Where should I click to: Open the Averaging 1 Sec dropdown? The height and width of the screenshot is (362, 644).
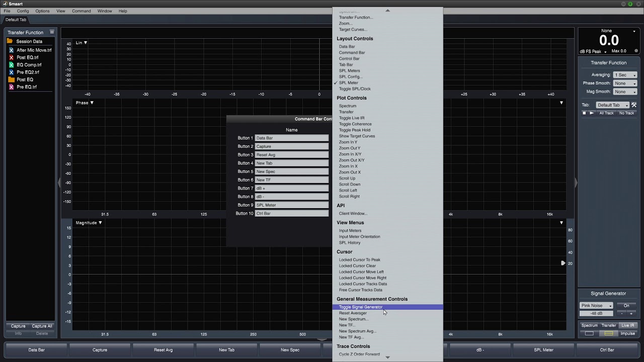(625, 75)
